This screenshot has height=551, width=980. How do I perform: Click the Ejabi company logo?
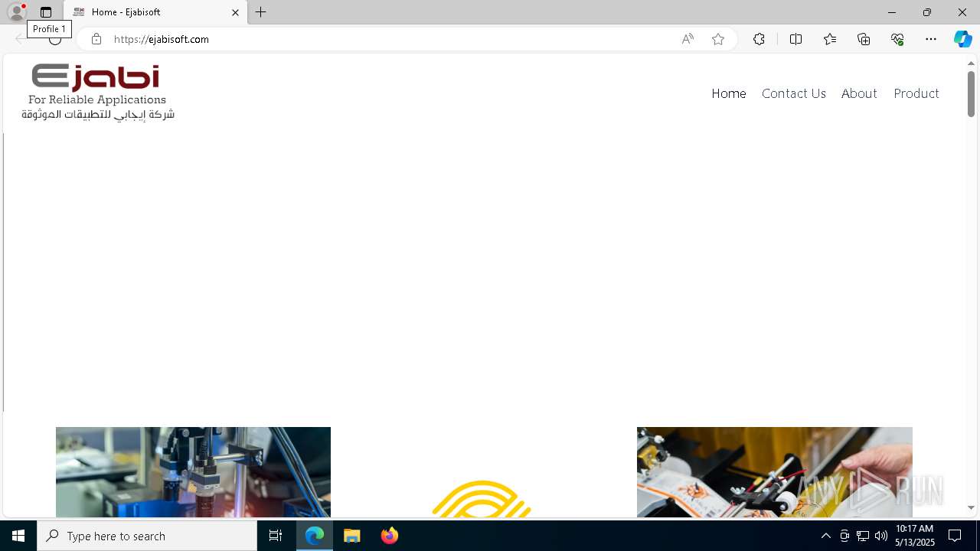click(x=98, y=92)
